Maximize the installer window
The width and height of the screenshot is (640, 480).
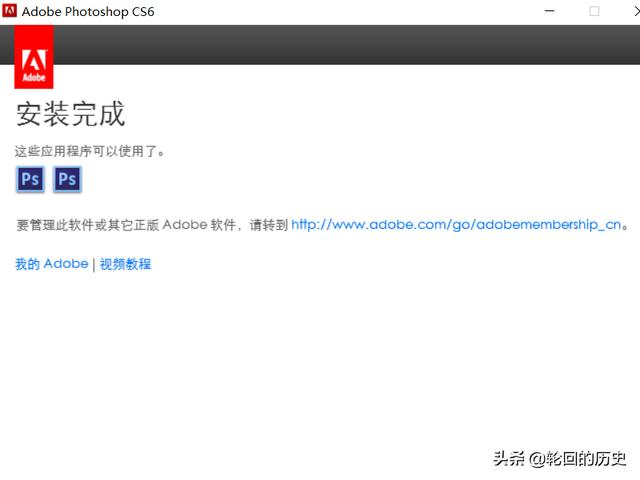pyautogui.click(x=594, y=11)
